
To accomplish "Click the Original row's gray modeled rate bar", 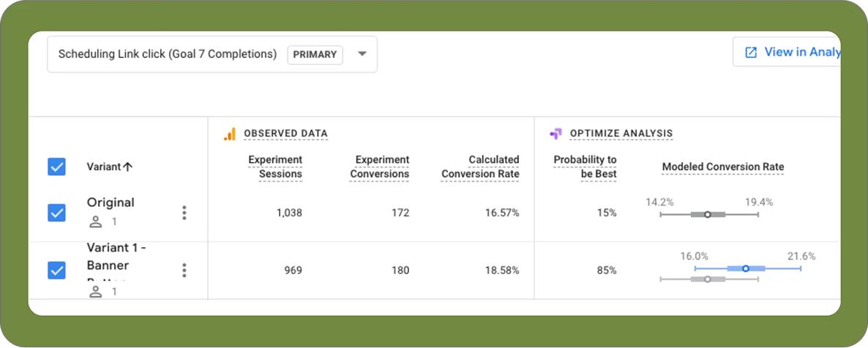I will point(708,214).
